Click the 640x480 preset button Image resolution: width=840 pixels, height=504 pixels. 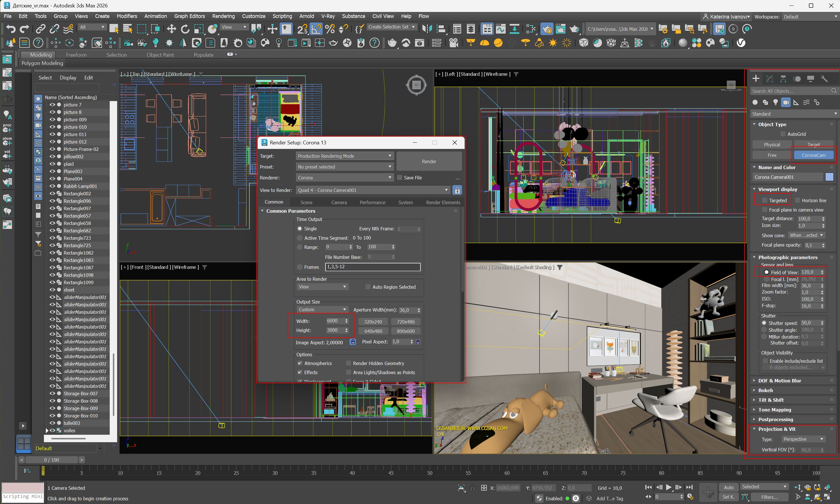[x=373, y=331]
